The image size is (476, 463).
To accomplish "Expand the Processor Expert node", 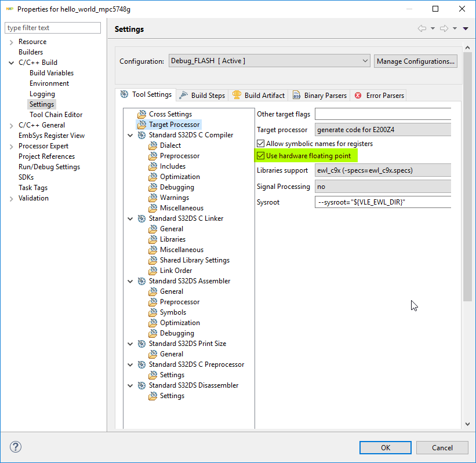I will click(11, 146).
